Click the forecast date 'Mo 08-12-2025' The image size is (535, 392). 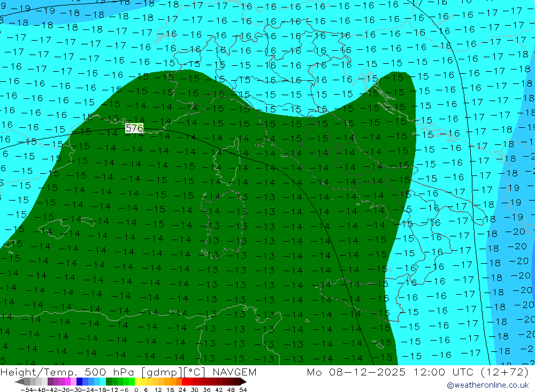point(356,372)
